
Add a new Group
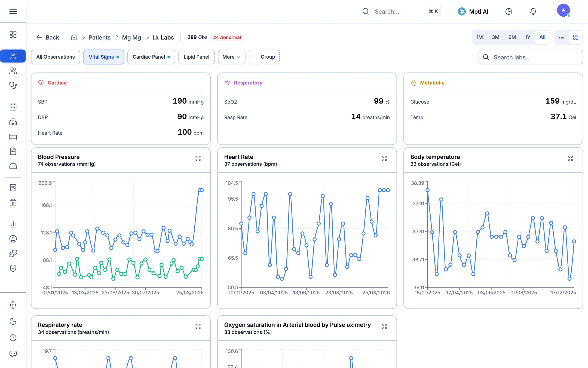[264, 57]
